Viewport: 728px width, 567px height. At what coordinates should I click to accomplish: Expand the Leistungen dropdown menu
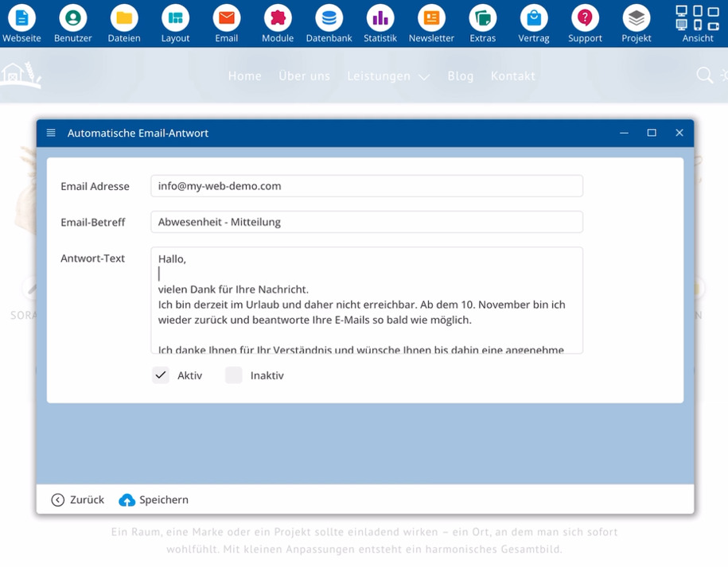(x=388, y=76)
